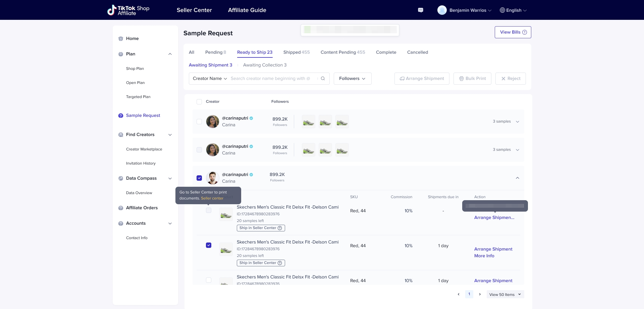Viewport: 644px width, 309px height.
Task: Check the first @carinaputri row checkbox
Action: 199,122
